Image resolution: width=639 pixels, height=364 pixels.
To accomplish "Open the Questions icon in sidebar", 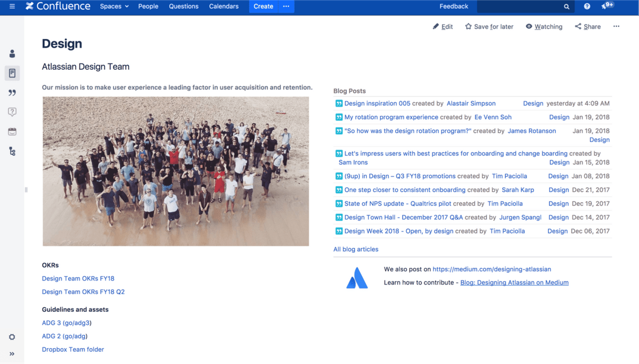I will pyautogui.click(x=12, y=112).
